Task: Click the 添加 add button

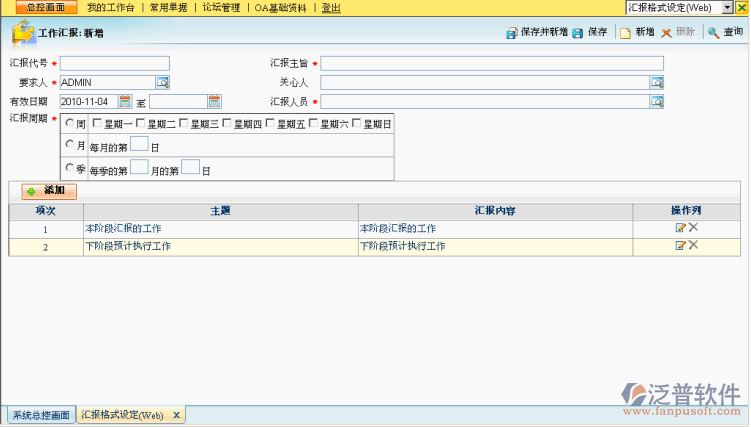Action: click(x=49, y=191)
